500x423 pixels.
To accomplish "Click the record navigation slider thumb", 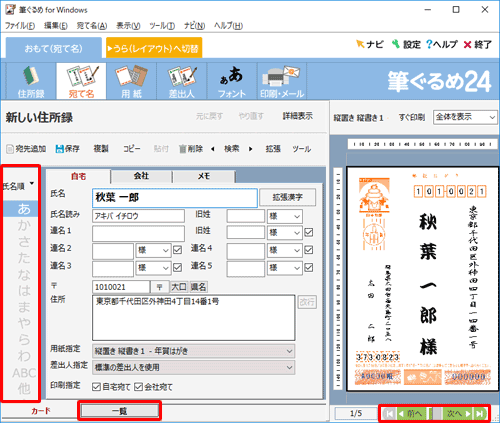I will click(436, 414).
